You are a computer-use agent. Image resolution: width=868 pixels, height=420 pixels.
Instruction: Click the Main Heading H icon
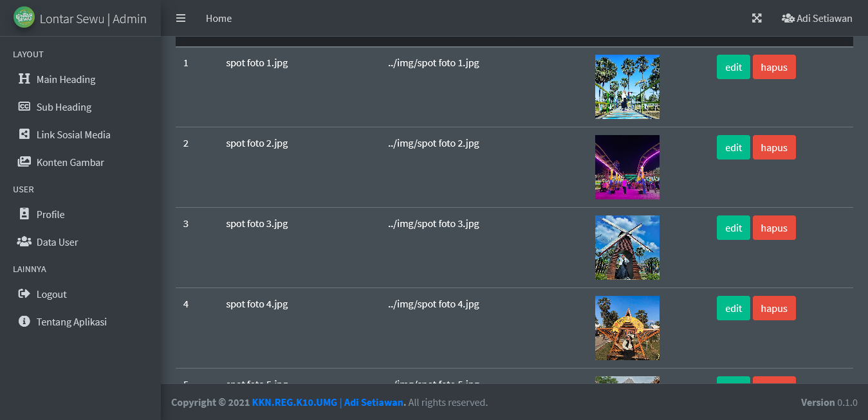pos(24,79)
